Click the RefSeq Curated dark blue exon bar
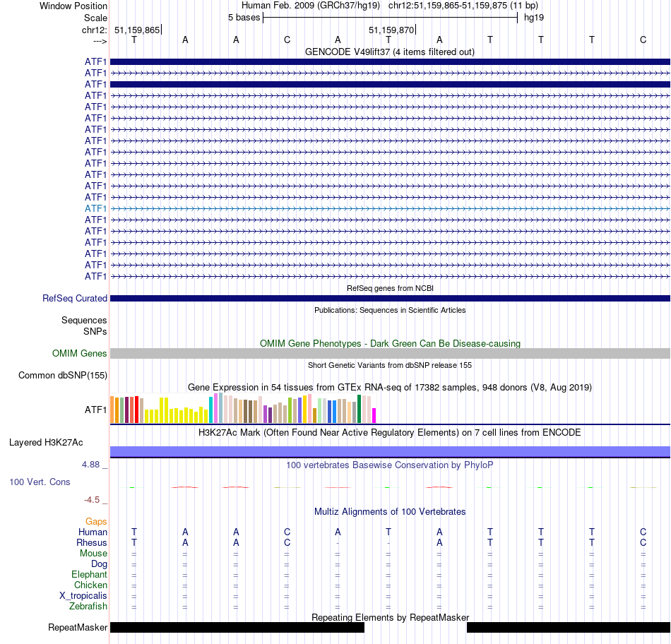 pyautogui.click(x=390, y=298)
